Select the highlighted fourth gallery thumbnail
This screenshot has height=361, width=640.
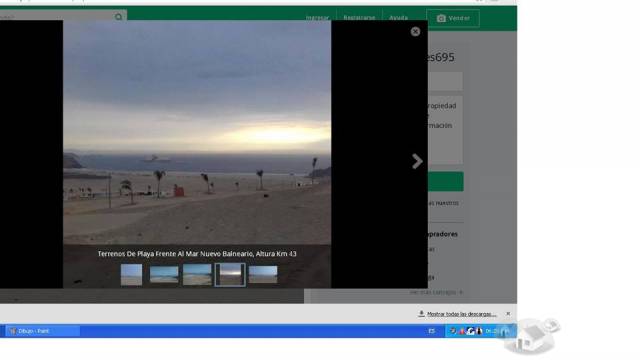(x=230, y=274)
